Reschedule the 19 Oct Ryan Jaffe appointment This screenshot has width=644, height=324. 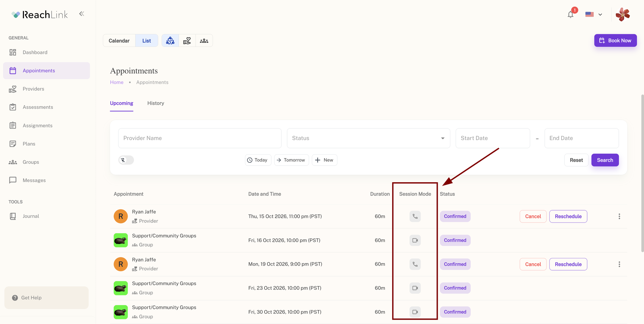tap(568, 264)
